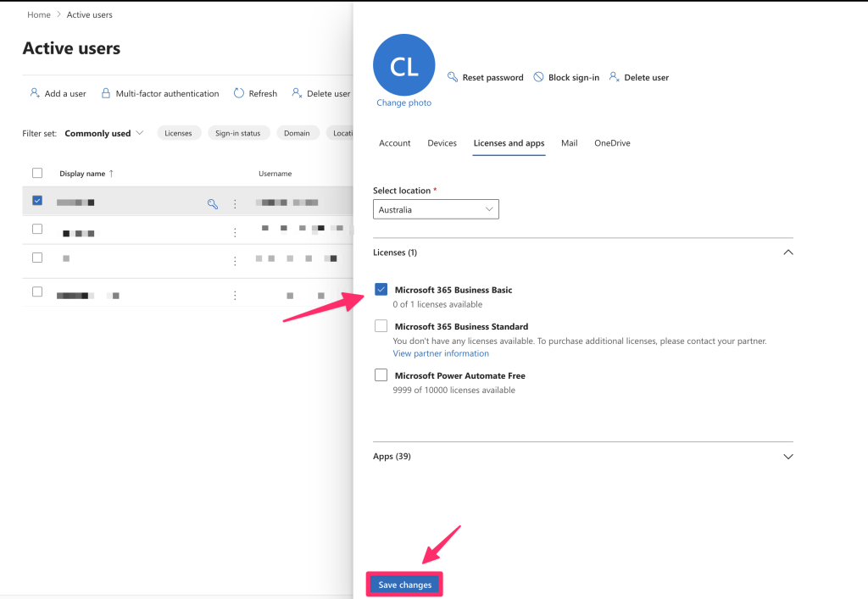The height and width of the screenshot is (599, 868).
Task: Open the three-dot menu in the first user row
Action: 235,204
